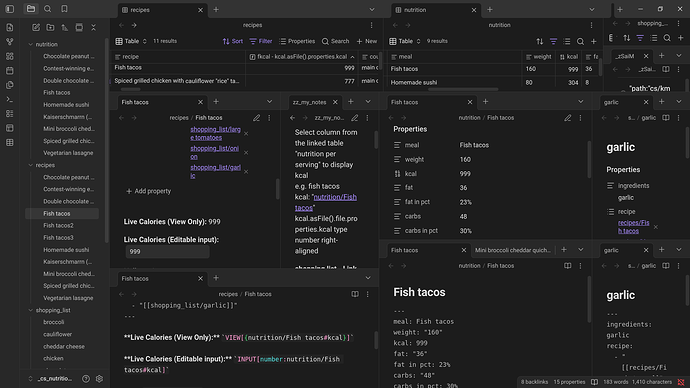This screenshot has width=690, height=388.
Task: Open graph view from ribbon
Action: point(10,42)
